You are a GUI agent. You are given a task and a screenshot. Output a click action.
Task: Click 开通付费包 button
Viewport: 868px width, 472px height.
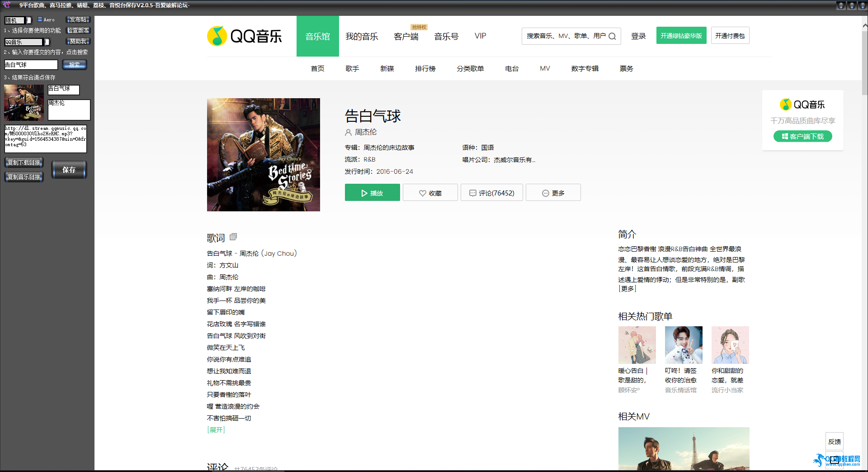click(x=730, y=36)
